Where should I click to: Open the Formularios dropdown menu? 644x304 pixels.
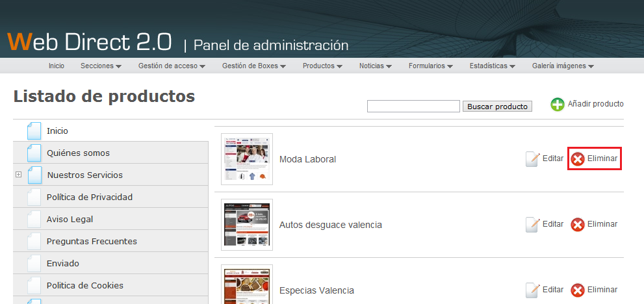(x=431, y=66)
